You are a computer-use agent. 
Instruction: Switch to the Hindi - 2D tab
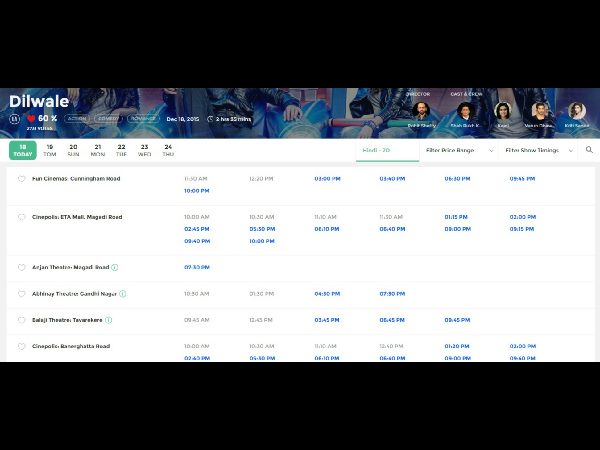coord(387,150)
